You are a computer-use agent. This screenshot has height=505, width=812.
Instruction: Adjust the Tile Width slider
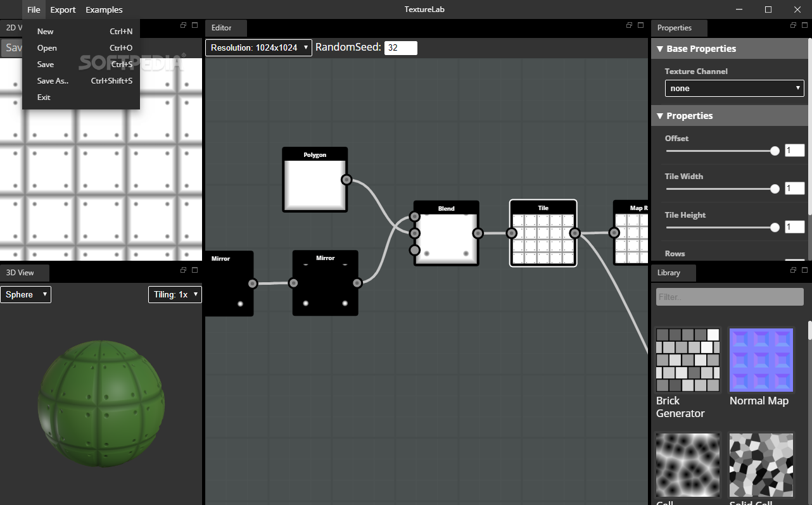tap(723, 189)
